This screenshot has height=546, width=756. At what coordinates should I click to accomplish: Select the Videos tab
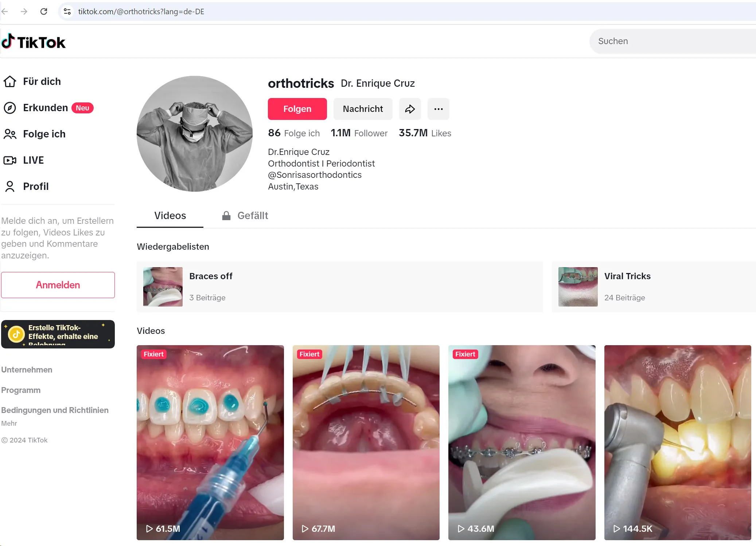coord(169,215)
